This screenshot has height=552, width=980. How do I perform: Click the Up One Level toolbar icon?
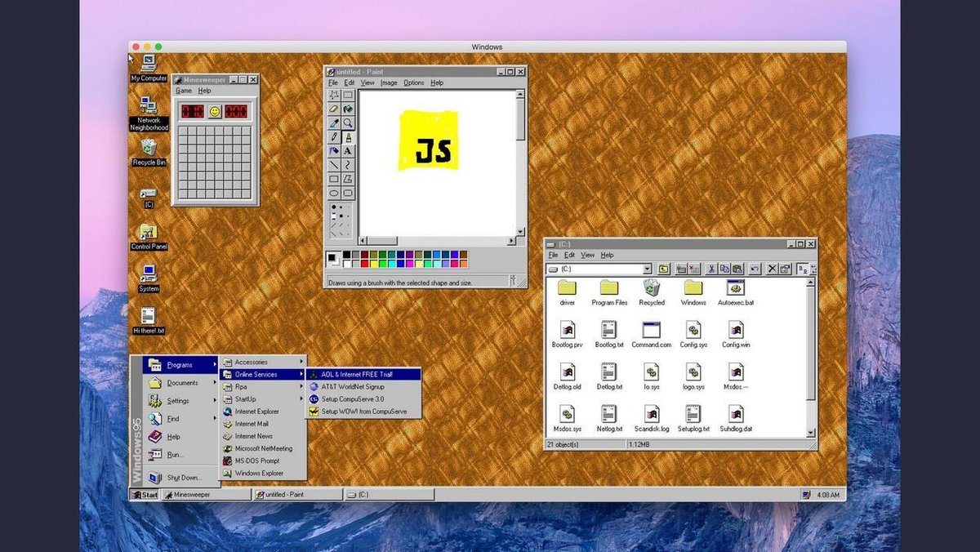pyautogui.click(x=664, y=269)
